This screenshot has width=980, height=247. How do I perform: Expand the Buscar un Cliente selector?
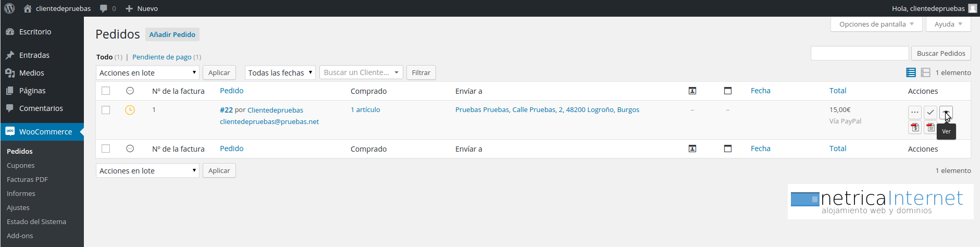(361, 72)
